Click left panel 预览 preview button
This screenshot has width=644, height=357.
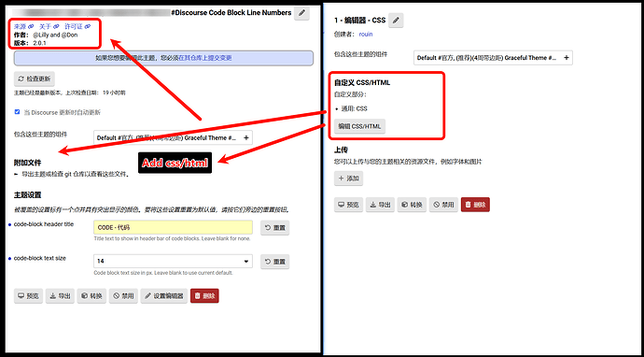[28, 295]
